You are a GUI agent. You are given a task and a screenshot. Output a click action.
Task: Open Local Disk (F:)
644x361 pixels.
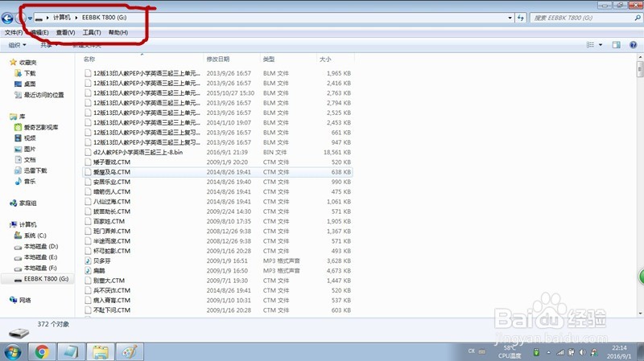coord(35,268)
